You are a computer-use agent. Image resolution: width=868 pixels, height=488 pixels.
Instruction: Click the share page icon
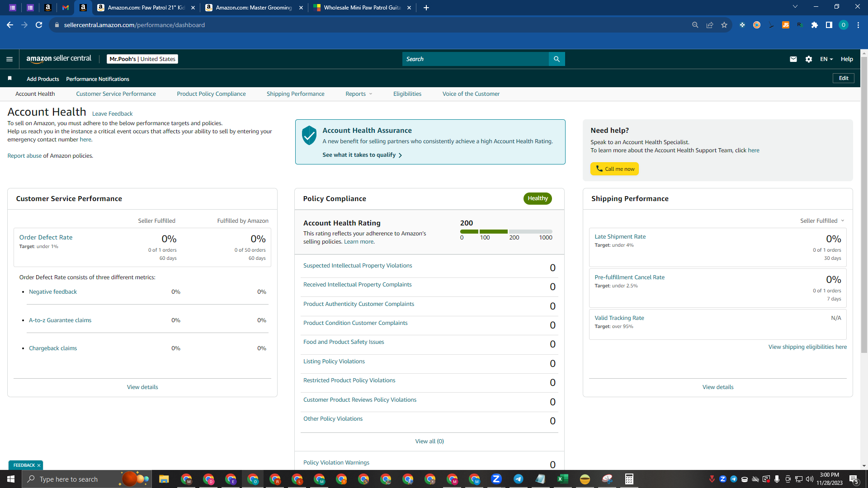(x=710, y=25)
